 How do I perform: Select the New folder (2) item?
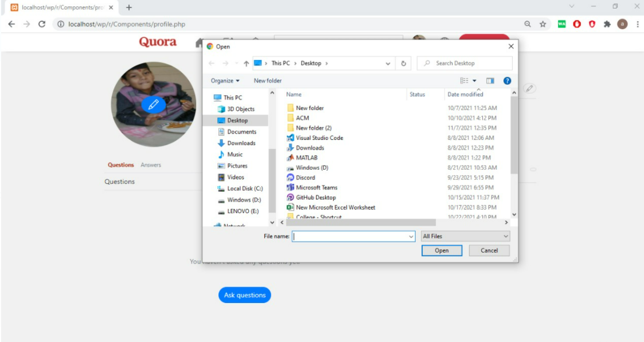point(309,128)
